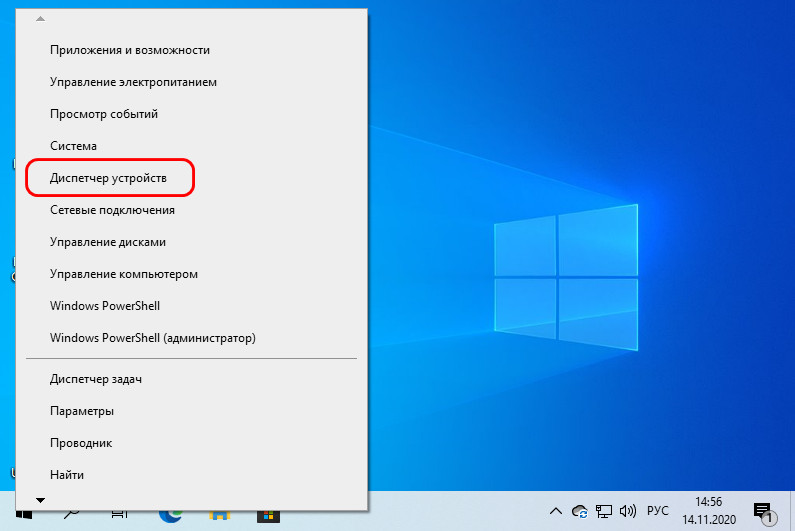Click the menu's upward scroll arrow
The width and height of the screenshot is (795, 531).
coord(41,19)
